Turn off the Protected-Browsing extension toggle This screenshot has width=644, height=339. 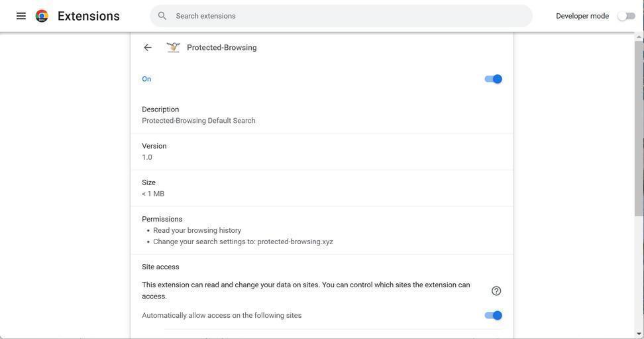[494, 79]
